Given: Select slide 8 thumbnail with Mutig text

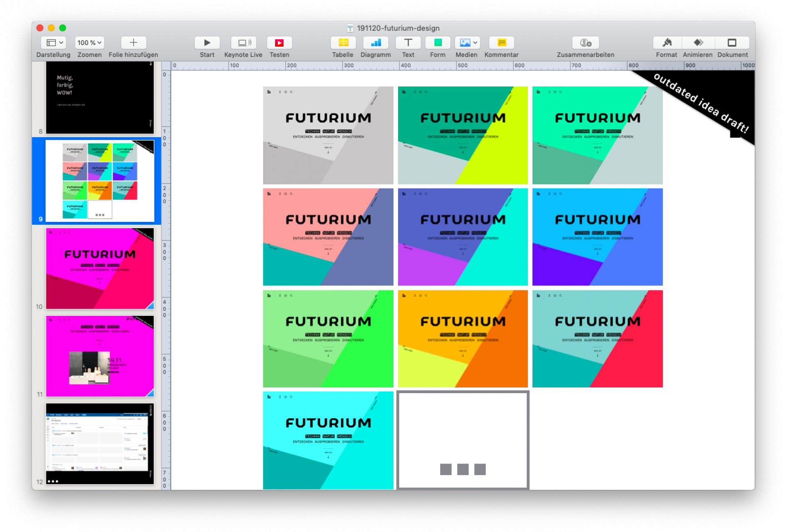Looking at the screenshot, I should point(100,97).
